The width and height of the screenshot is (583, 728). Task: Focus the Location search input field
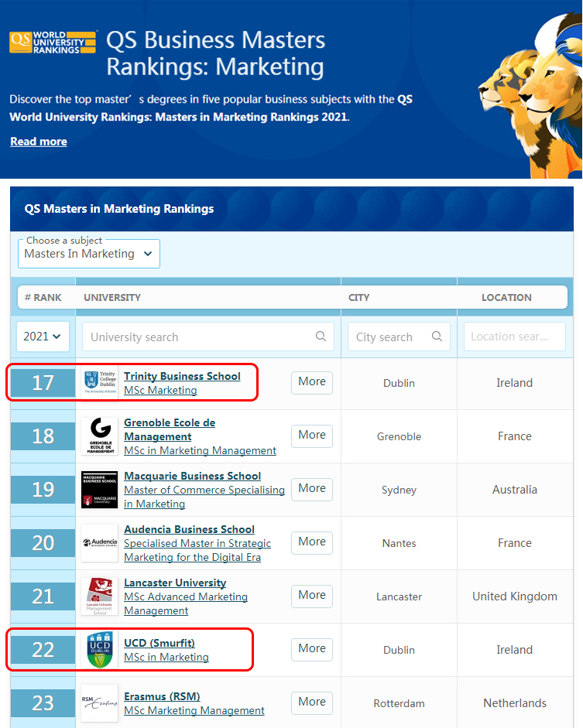[x=514, y=337]
